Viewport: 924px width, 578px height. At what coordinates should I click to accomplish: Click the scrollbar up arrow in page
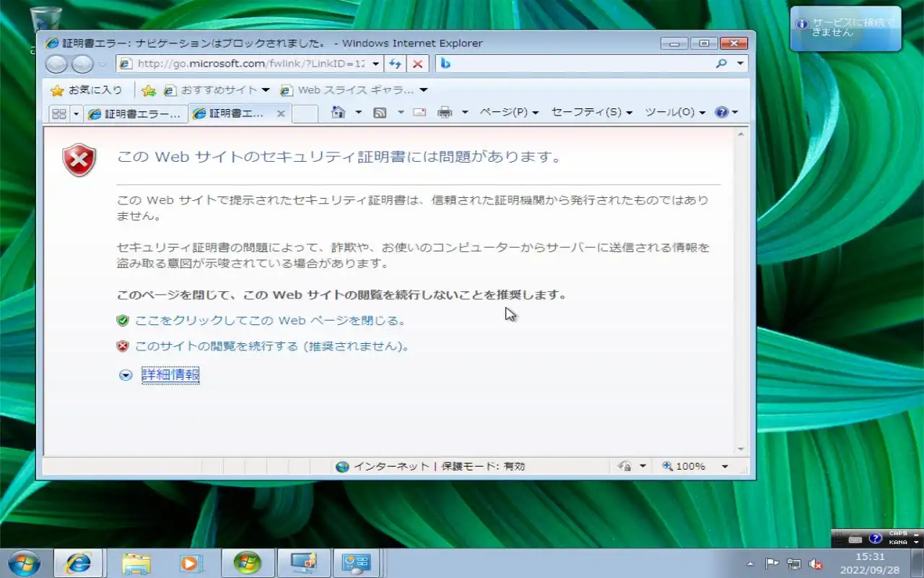[x=741, y=134]
